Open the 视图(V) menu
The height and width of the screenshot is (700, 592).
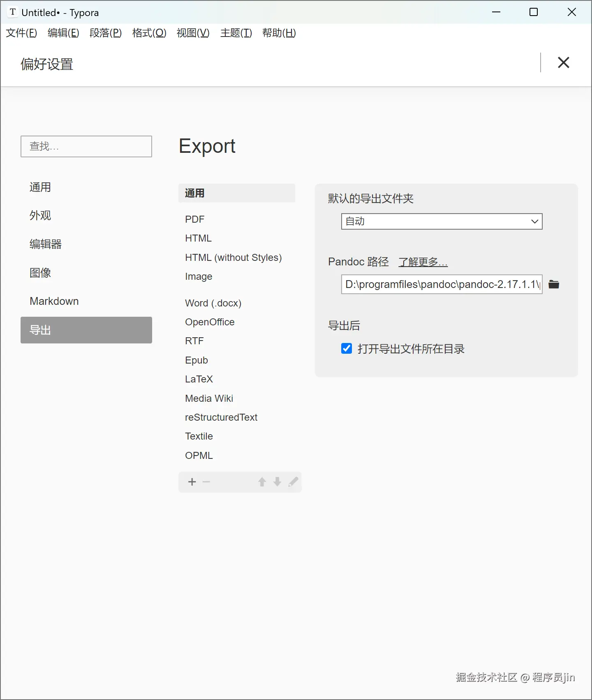click(193, 33)
